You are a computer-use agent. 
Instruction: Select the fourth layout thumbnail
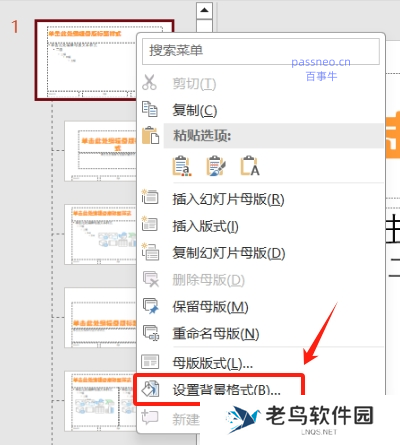pyautogui.click(x=100, y=318)
